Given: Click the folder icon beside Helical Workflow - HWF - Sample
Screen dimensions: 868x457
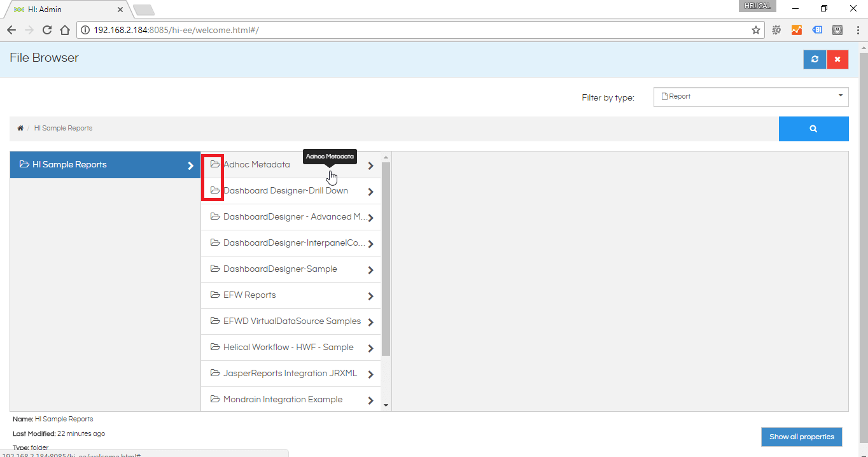Looking at the screenshot, I should pos(215,347).
